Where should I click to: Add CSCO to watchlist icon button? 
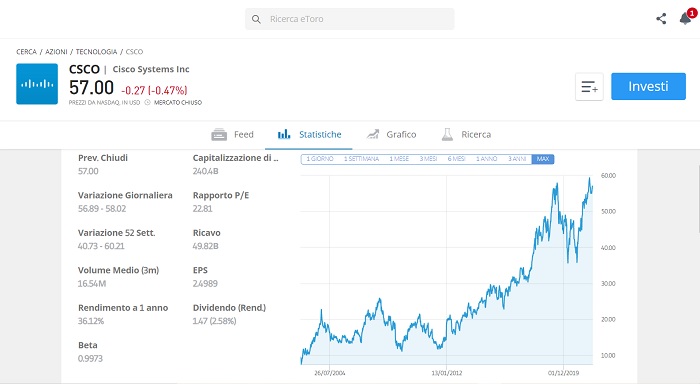[589, 87]
